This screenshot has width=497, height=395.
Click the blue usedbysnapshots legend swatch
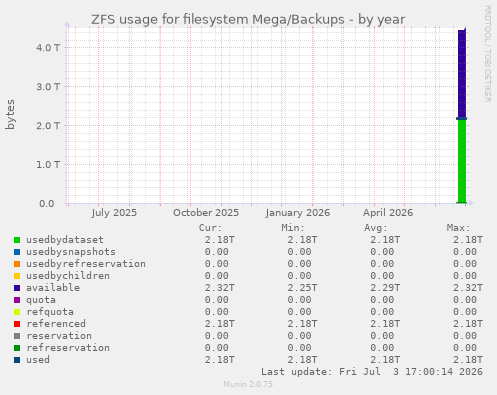(x=17, y=252)
